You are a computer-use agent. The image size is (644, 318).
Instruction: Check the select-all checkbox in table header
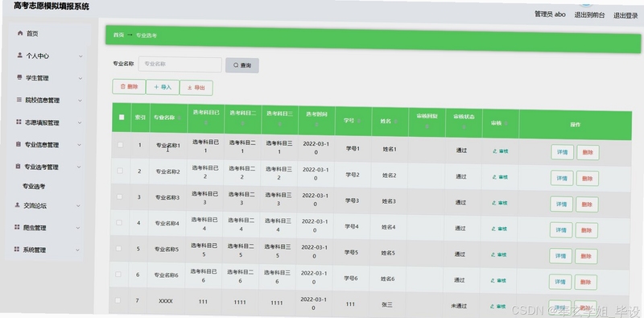point(122,117)
